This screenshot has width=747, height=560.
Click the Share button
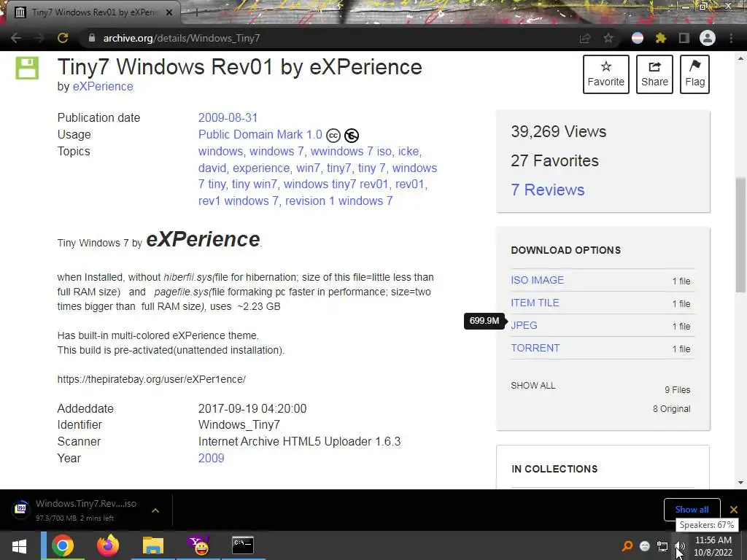(654, 74)
